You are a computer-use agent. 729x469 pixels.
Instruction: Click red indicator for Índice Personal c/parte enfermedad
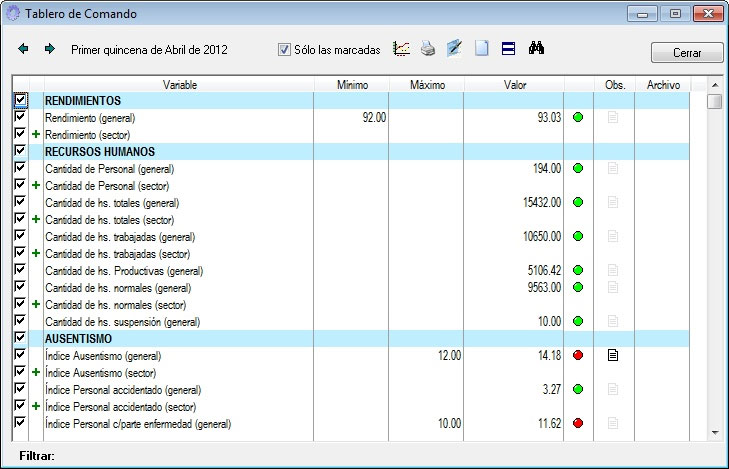point(578,424)
